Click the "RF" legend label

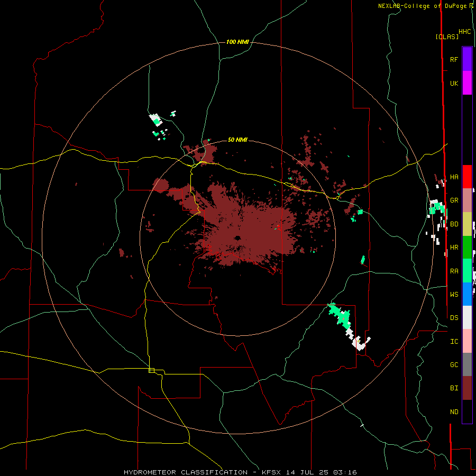454,59
